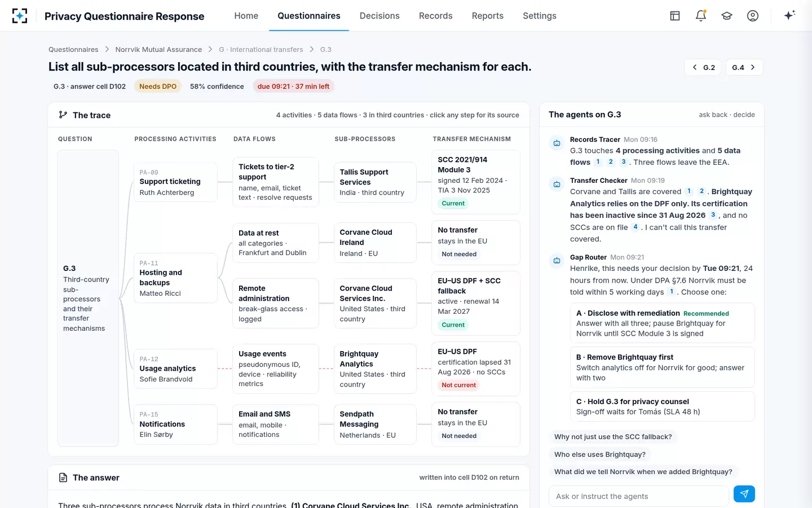The image size is (812, 508).
Task: Open the layout panel icon in header
Action: [x=675, y=16]
